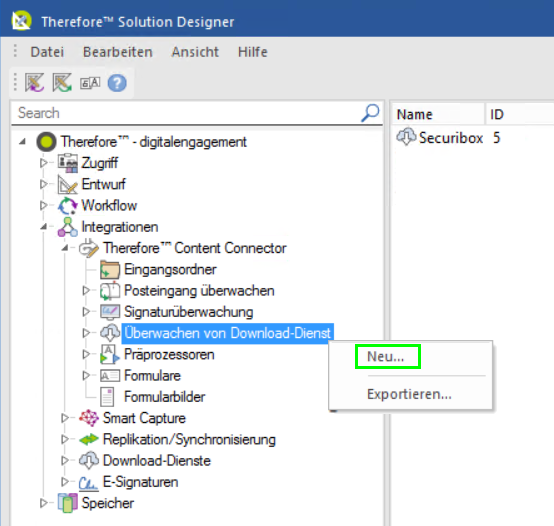Image resolution: width=554 pixels, height=526 pixels.
Task: Click the Download-Dienste cloud icon
Action: coord(89,460)
